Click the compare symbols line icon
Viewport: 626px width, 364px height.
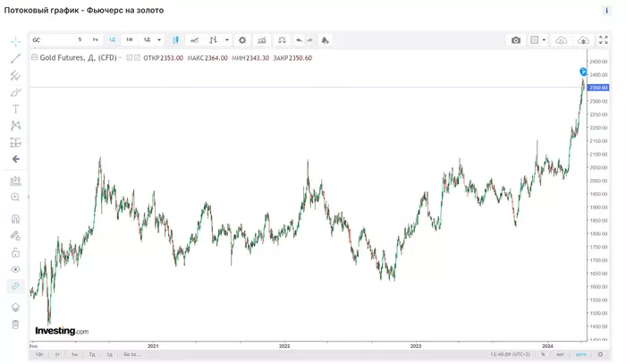point(194,40)
